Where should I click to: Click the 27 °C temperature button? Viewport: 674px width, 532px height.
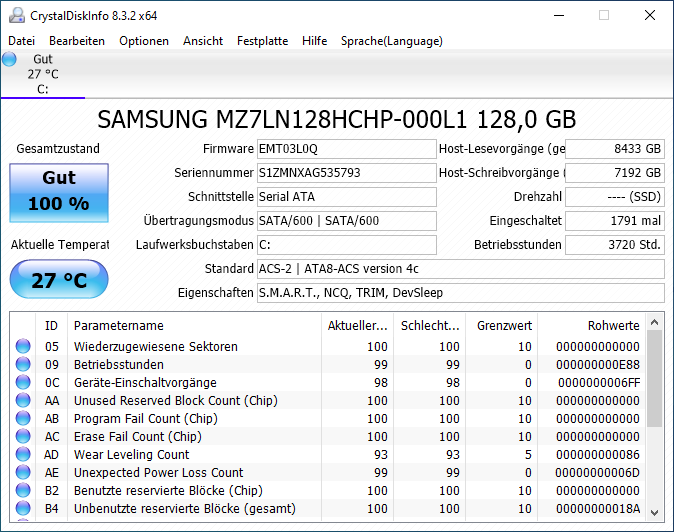click(59, 279)
